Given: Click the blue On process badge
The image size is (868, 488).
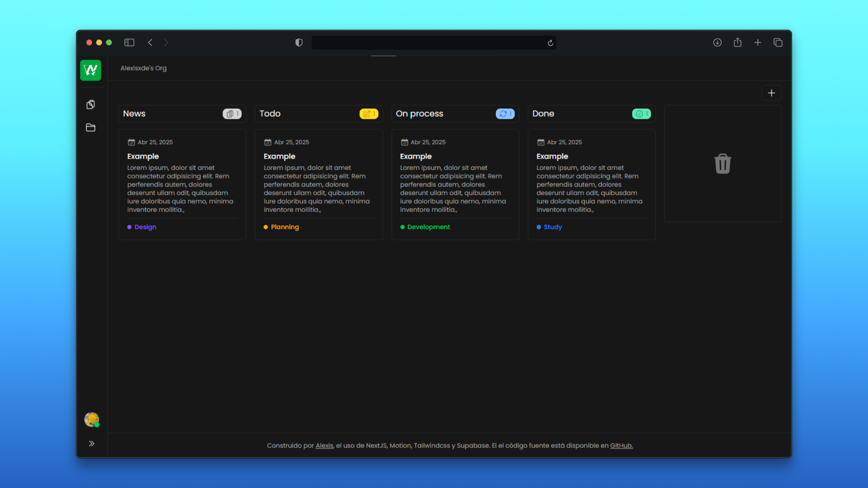Looking at the screenshot, I should [x=505, y=114].
